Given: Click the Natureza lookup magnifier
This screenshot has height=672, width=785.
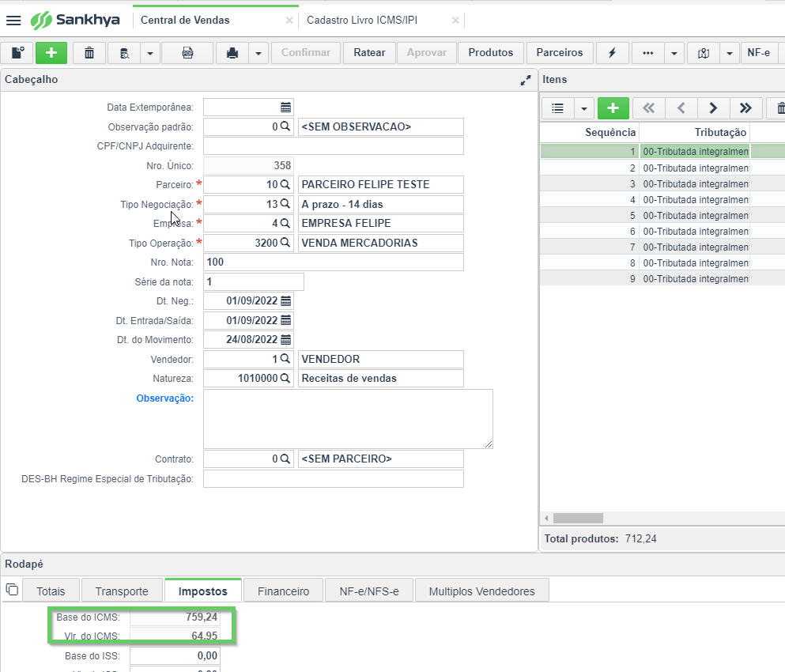Looking at the screenshot, I should click(285, 378).
